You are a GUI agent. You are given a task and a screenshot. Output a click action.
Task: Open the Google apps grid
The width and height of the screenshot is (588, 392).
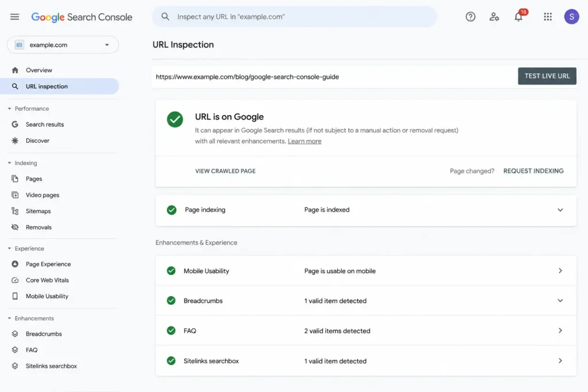(x=547, y=17)
